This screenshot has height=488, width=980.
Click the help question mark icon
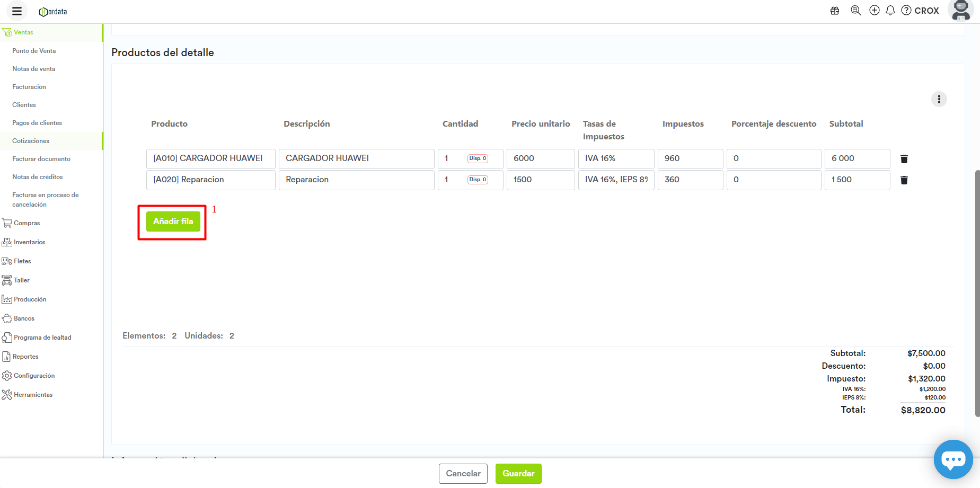(x=906, y=11)
